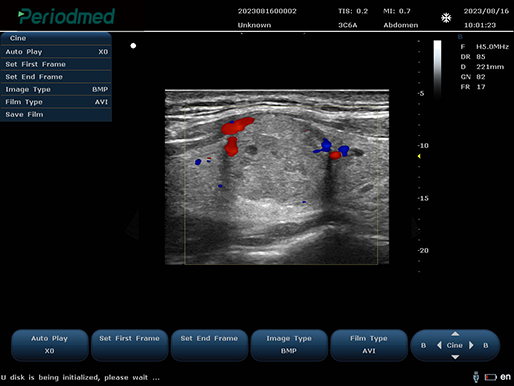Click the USB device status icon
Screen dimensions: 514x386
(476, 377)
